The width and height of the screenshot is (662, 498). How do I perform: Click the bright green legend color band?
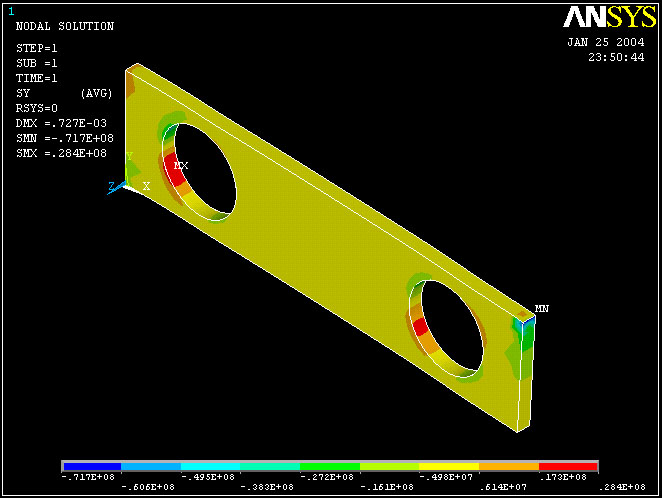[x=330, y=466]
